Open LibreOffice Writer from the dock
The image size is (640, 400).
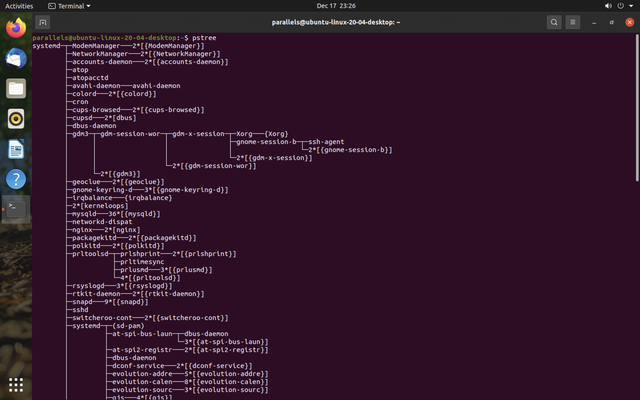(16, 149)
